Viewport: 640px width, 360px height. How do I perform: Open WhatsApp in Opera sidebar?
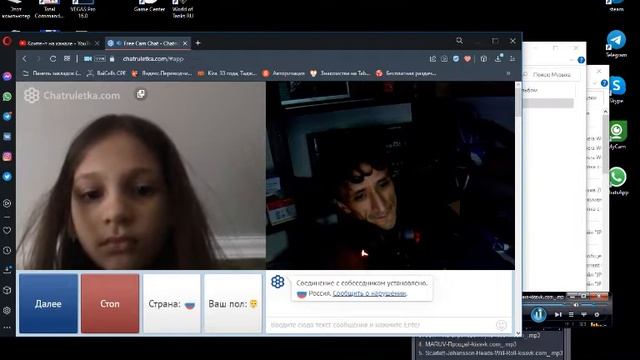[x=7, y=97]
